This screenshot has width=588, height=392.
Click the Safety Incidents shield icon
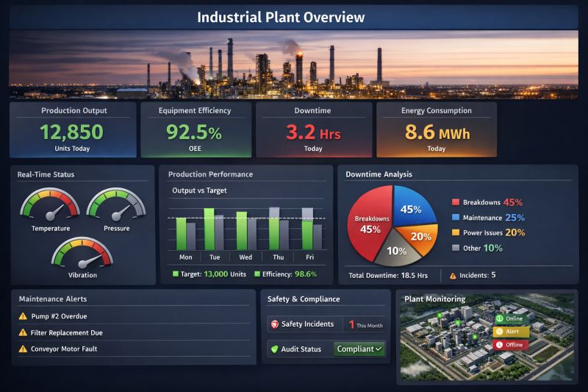[x=275, y=324]
